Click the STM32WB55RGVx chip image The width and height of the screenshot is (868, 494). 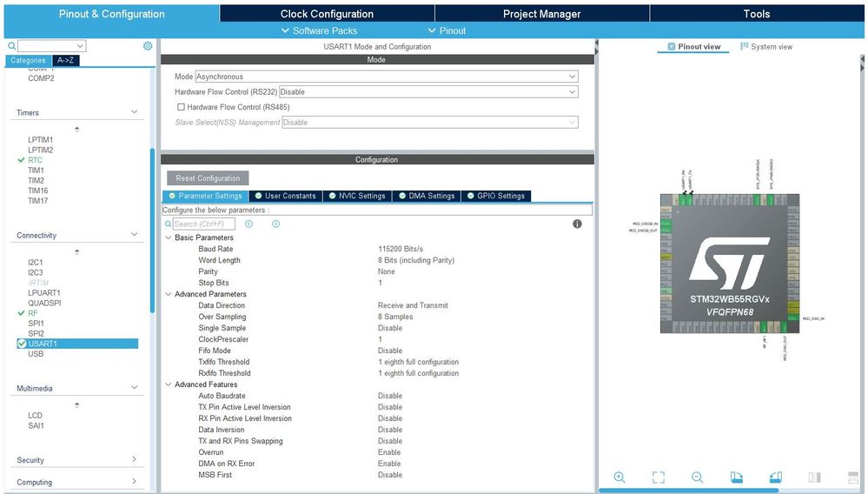tap(730, 263)
